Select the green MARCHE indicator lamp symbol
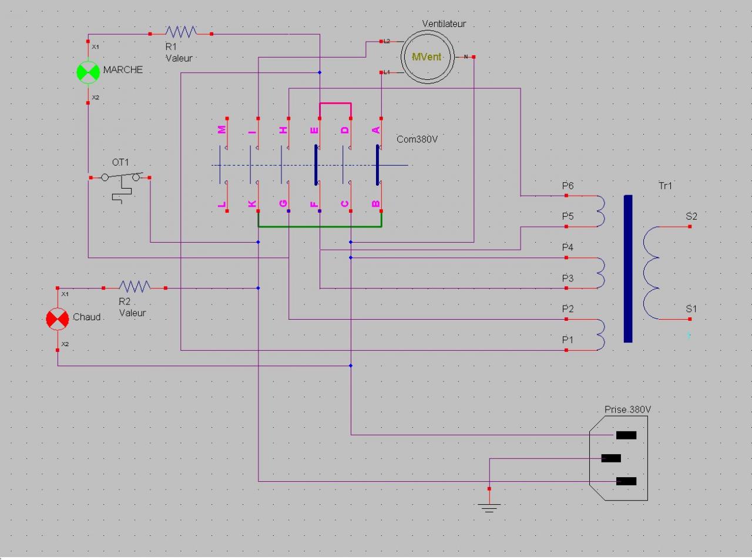 pyautogui.click(x=88, y=72)
